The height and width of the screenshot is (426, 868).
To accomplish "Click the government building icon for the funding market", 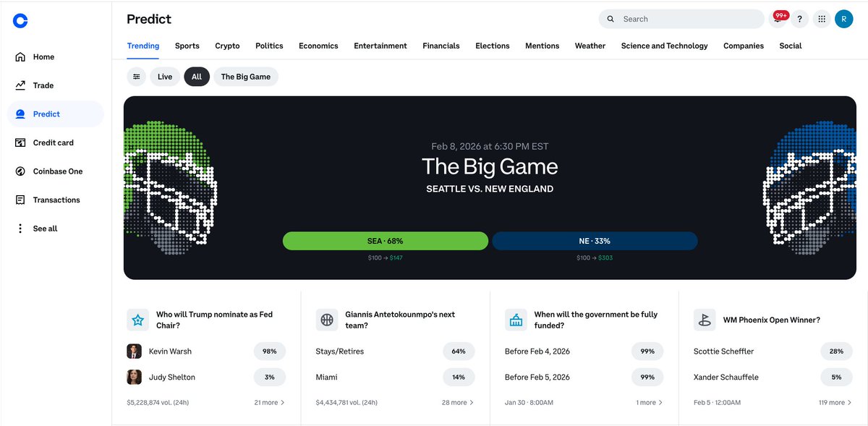I will tap(516, 320).
